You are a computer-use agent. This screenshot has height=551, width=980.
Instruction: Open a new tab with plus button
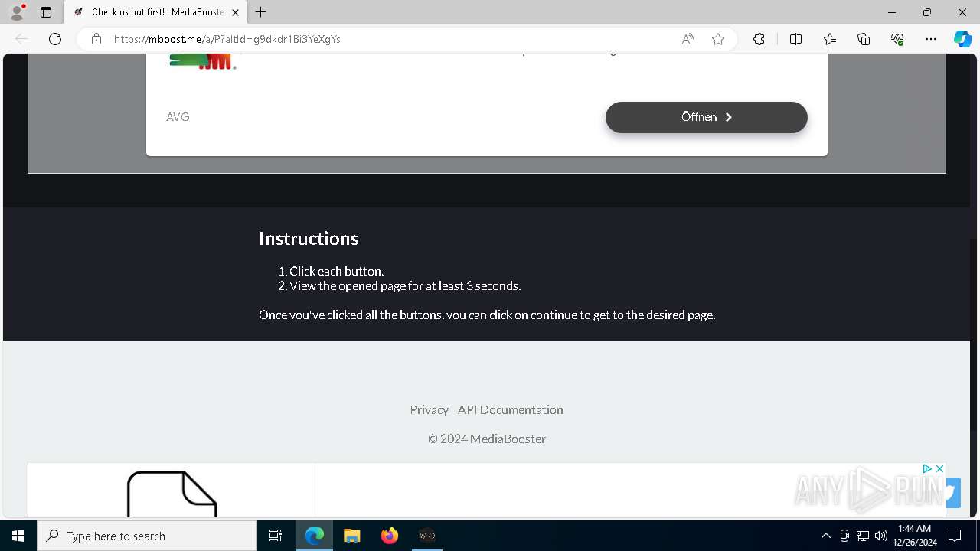261,12
